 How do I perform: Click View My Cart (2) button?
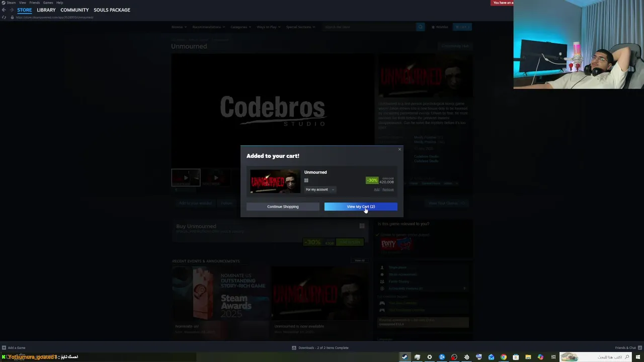361,207
